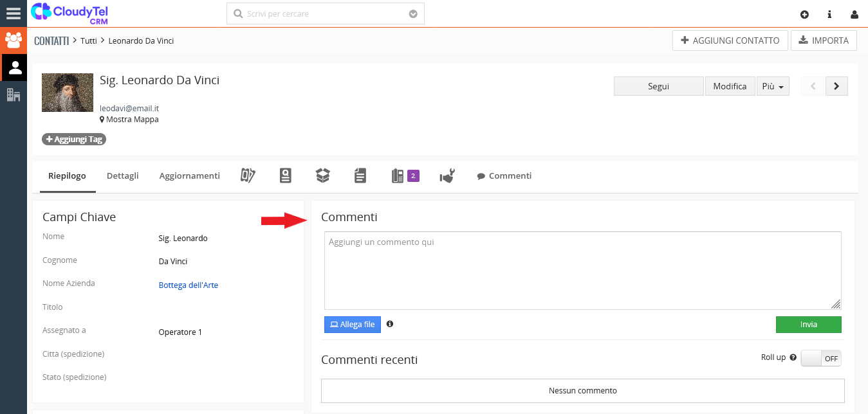The image size is (868, 414).
Task: Open the tab with the box icon
Action: pyautogui.click(x=322, y=175)
